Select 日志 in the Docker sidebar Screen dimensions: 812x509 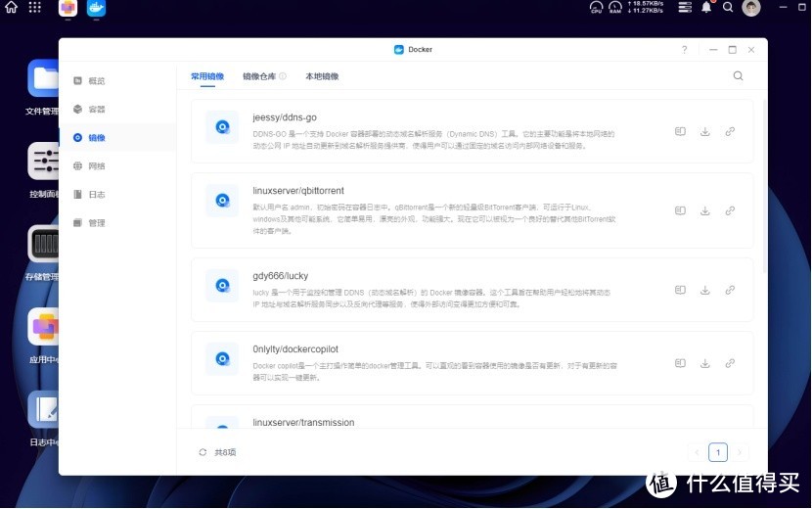[117, 195]
